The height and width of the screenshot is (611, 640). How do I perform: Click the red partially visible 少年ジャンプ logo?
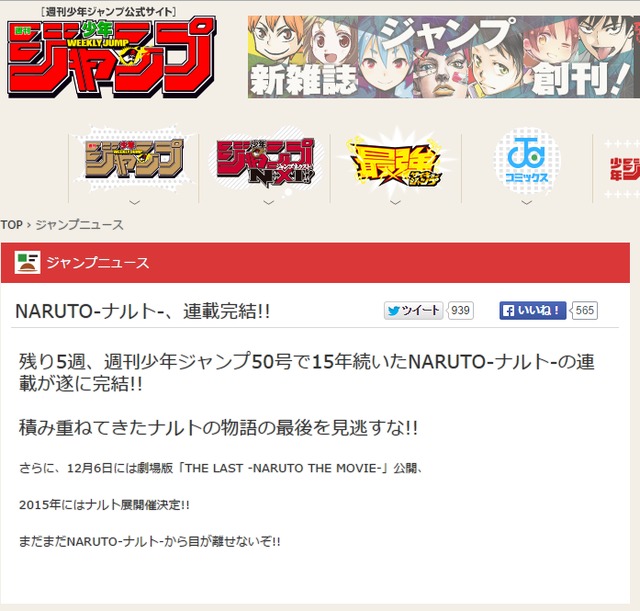(x=624, y=169)
